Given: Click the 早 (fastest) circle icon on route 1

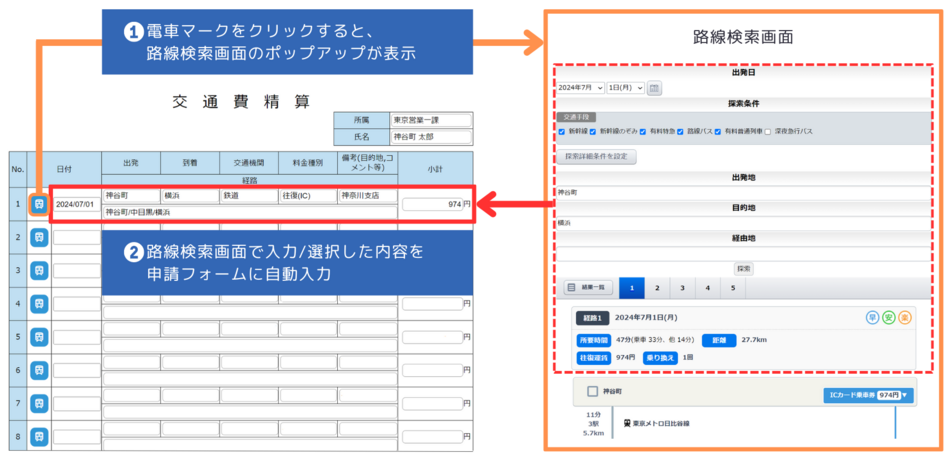Looking at the screenshot, I should (872, 318).
